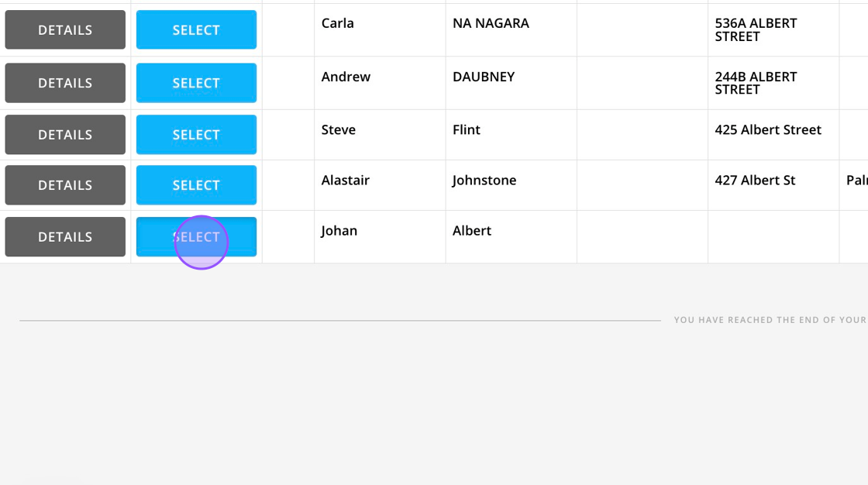View details for Johan Albert
Screen dimensions: 868x485
pyautogui.click(x=65, y=237)
